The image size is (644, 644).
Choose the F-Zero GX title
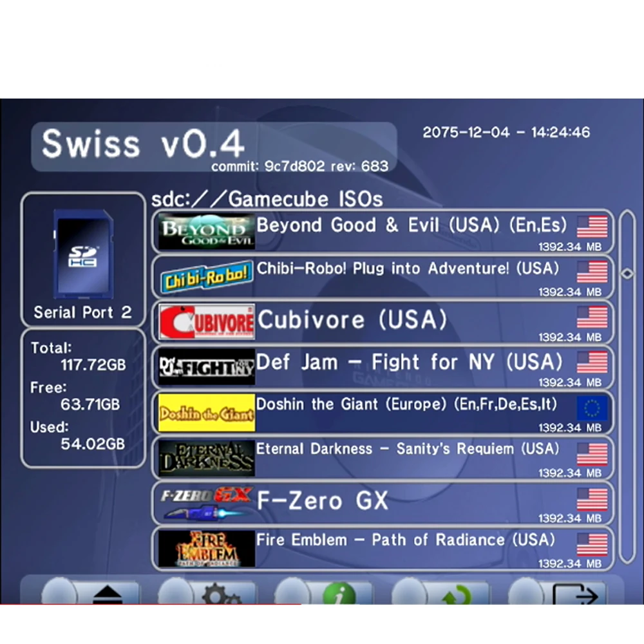(323, 500)
